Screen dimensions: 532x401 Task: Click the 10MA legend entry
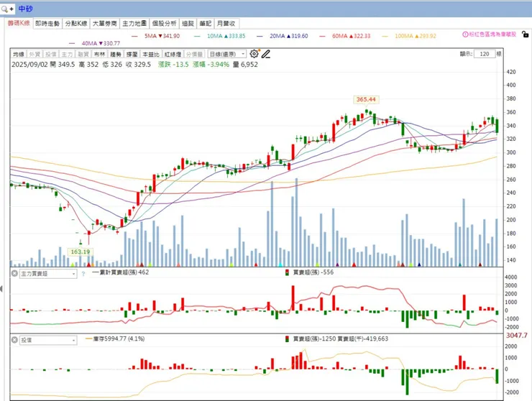[220, 36]
